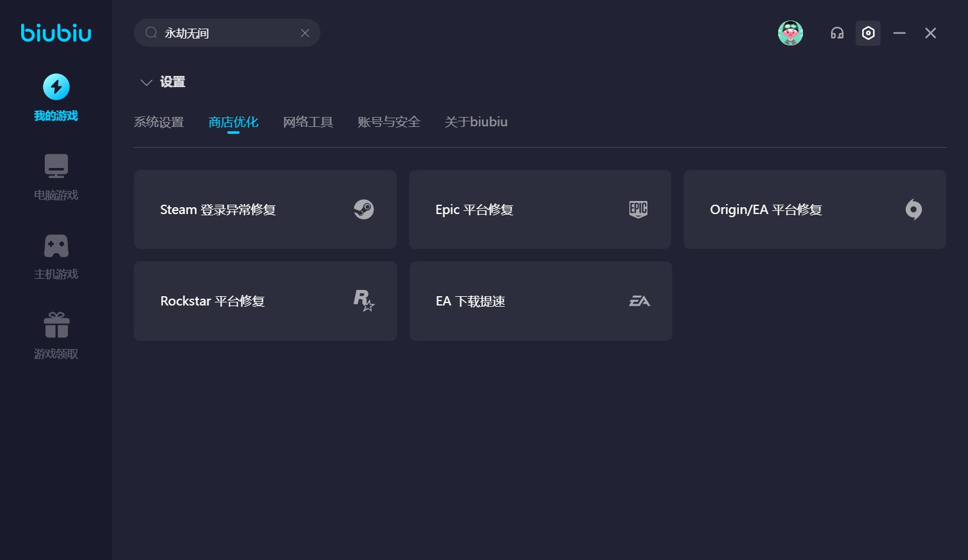Minimize the biubiu window
Viewport: 968px width, 560px height.
pyautogui.click(x=900, y=33)
